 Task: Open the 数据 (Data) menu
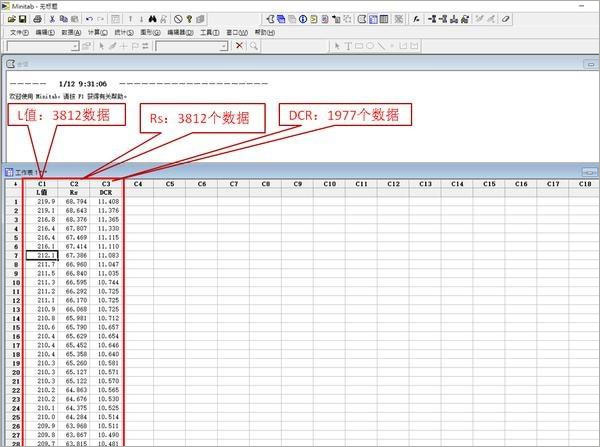(71, 33)
